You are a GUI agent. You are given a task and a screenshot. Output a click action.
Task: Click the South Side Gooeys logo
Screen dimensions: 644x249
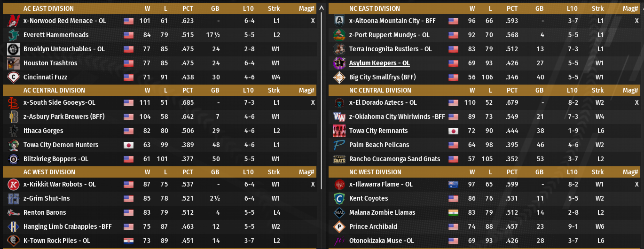[13, 102]
